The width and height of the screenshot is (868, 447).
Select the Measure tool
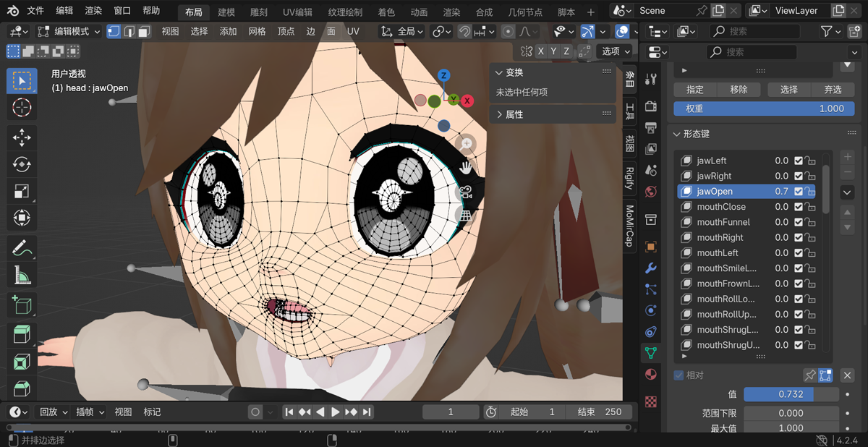[22, 275]
